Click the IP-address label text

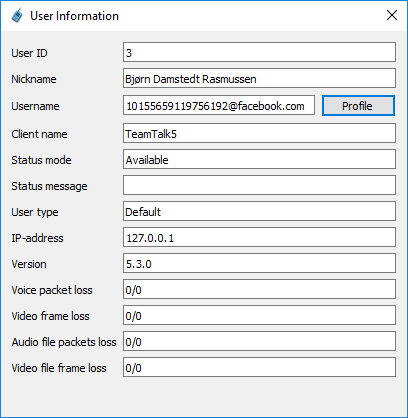click(37, 238)
